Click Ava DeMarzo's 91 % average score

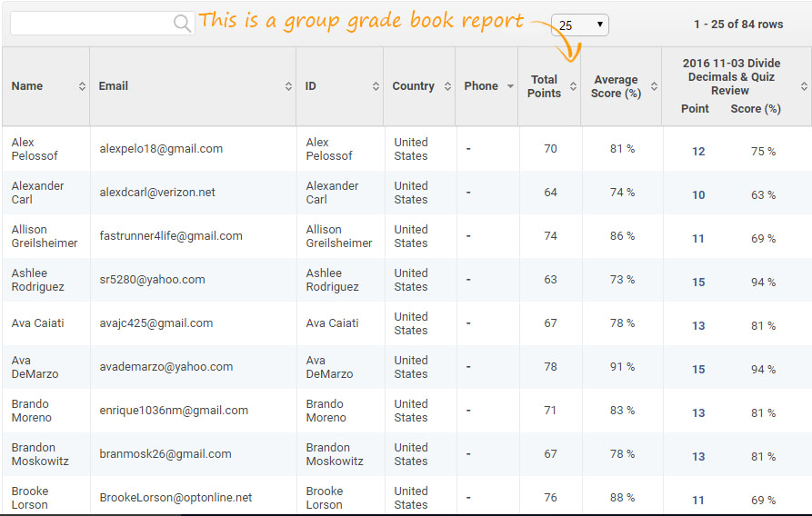[x=623, y=367]
